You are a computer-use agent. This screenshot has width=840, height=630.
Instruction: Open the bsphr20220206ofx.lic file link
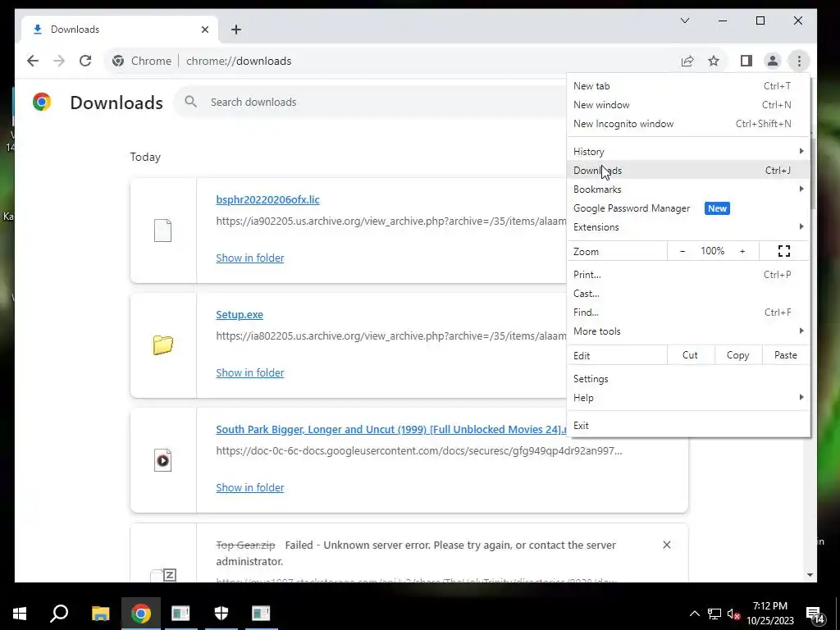(268, 200)
